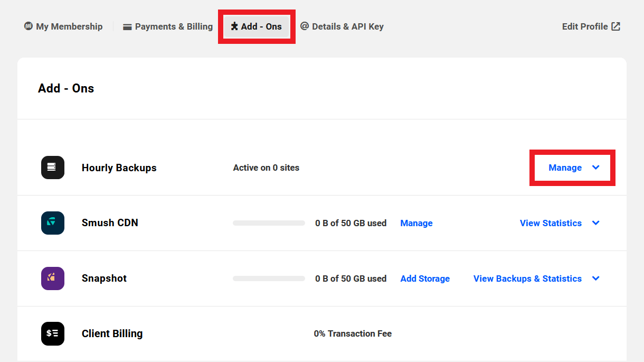The height and width of the screenshot is (362, 644).
Task: Expand the Hourly Backups chevron
Action: tap(596, 168)
